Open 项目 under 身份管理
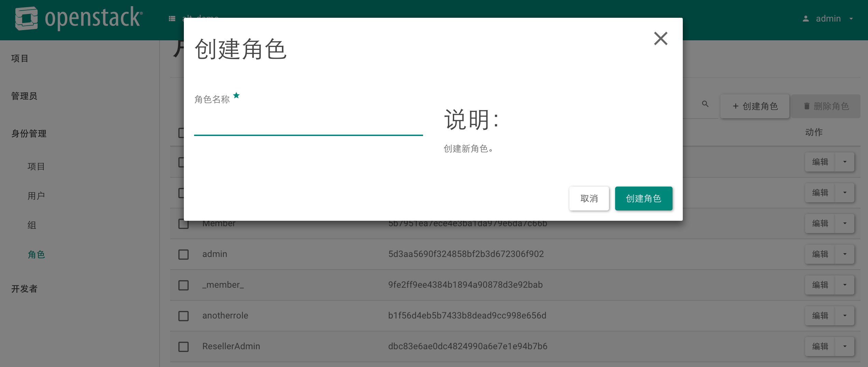Screen dimensions: 868x367 tap(36, 166)
